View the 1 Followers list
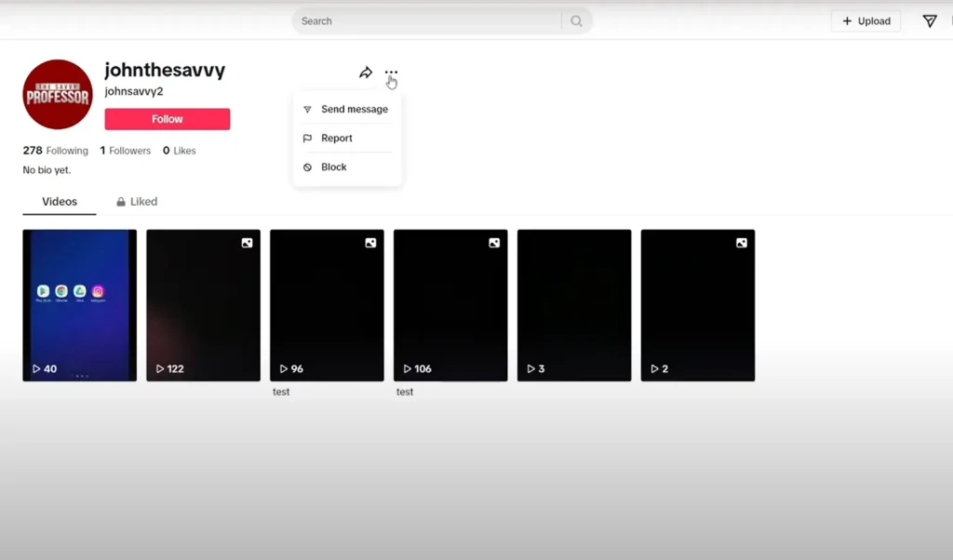The image size is (953, 560). pyautogui.click(x=125, y=150)
